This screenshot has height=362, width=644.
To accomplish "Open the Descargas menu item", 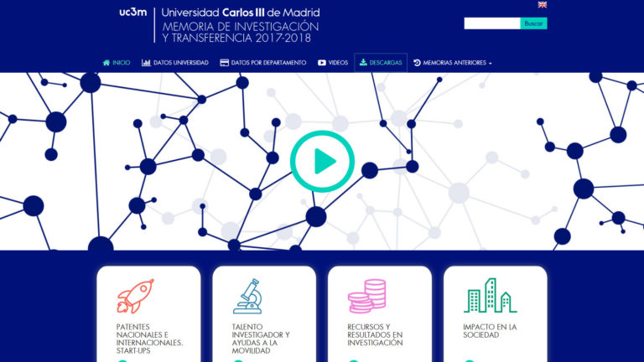I will click(381, 63).
